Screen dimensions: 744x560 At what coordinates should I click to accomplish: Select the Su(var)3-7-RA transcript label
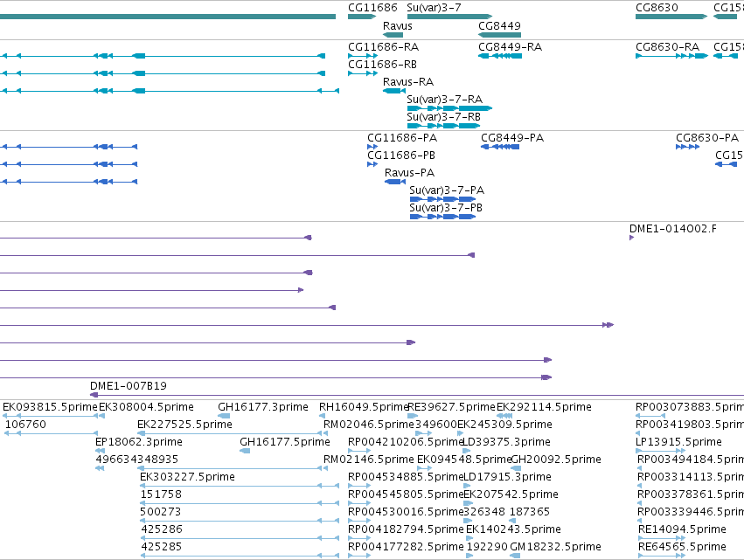pos(445,100)
